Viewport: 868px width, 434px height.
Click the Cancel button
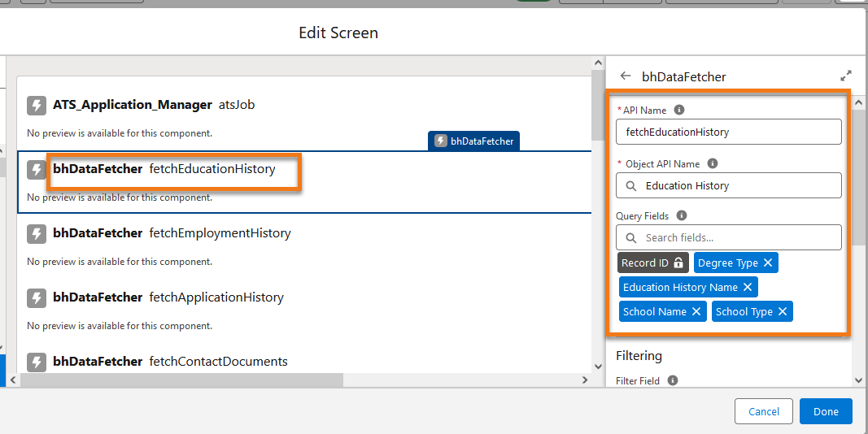coord(763,411)
